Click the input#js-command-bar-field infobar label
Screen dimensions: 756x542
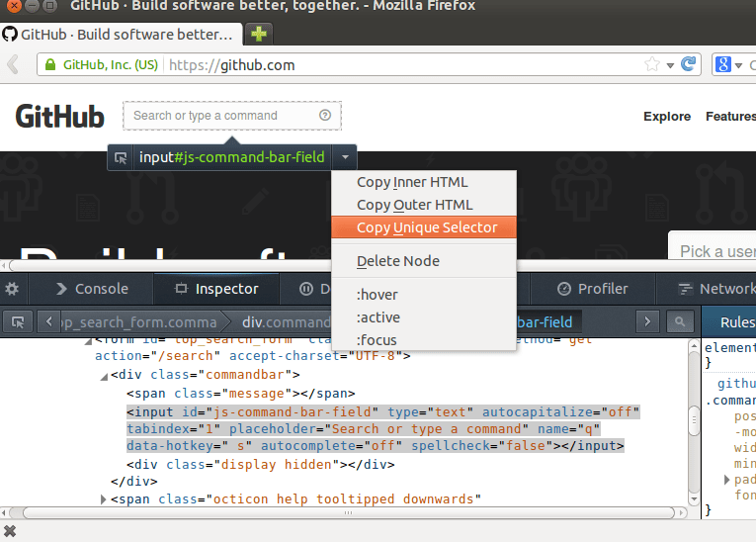click(232, 157)
